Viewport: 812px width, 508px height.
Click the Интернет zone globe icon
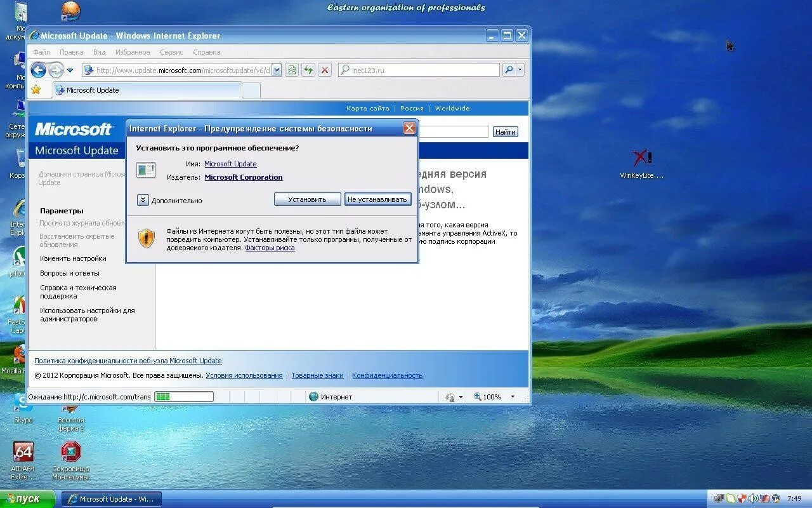tap(313, 397)
